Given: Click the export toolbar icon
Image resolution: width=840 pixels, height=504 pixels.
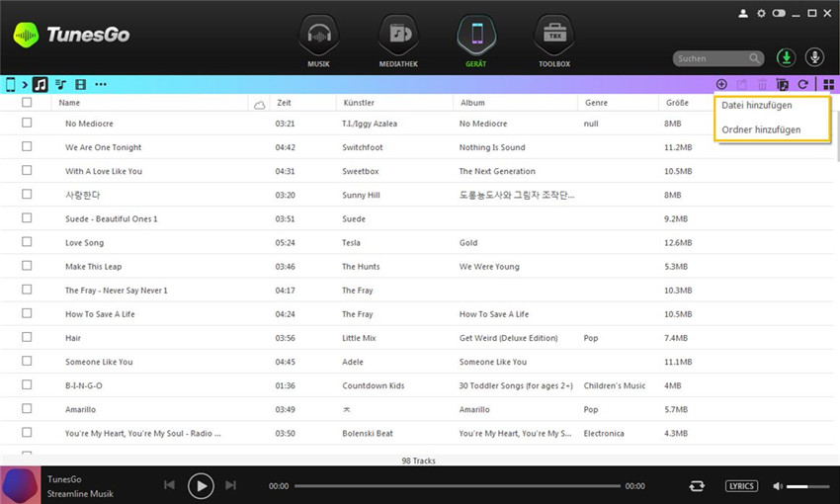Looking at the screenshot, I should click(742, 84).
